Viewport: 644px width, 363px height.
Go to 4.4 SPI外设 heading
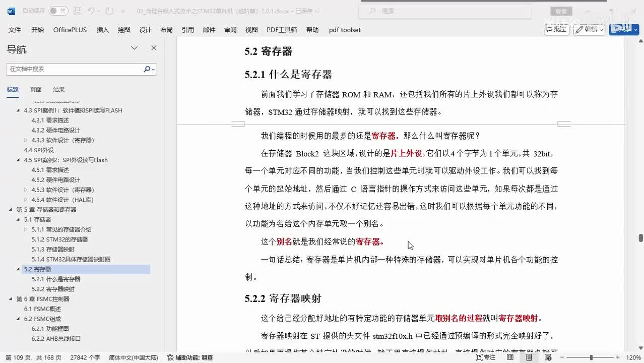[39, 150]
